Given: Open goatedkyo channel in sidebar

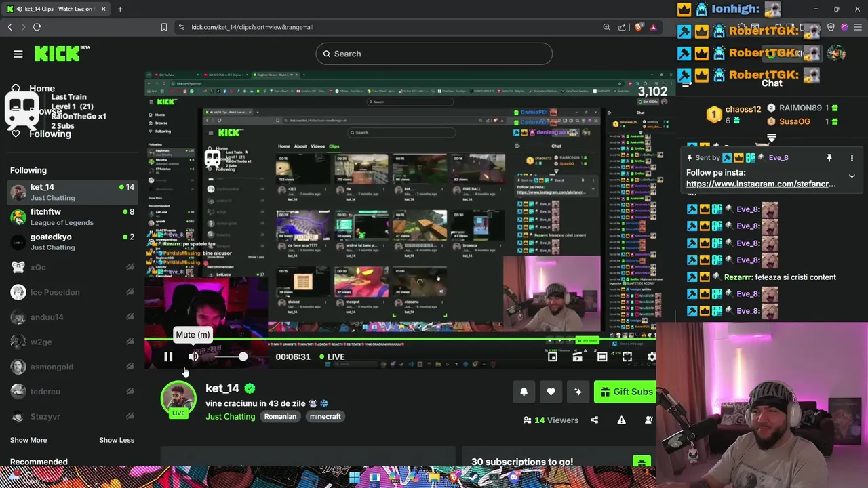Looking at the screenshot, I should click(71, 242).
